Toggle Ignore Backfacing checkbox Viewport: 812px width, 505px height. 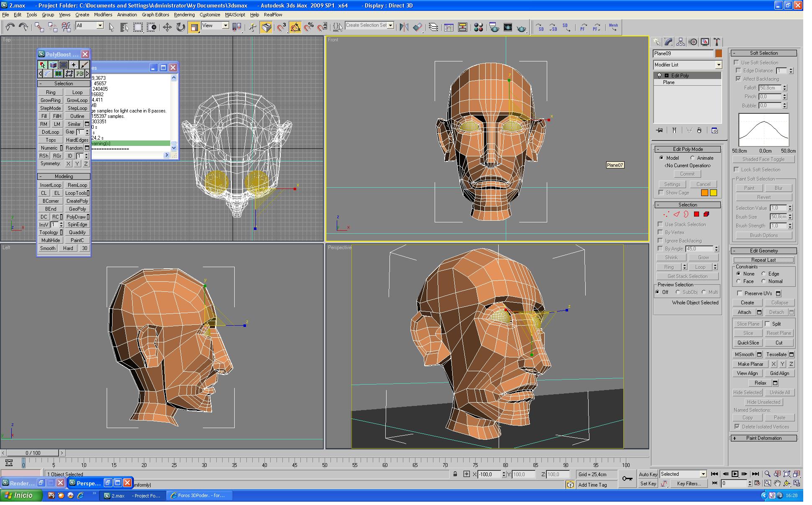(x=660, y=240)
